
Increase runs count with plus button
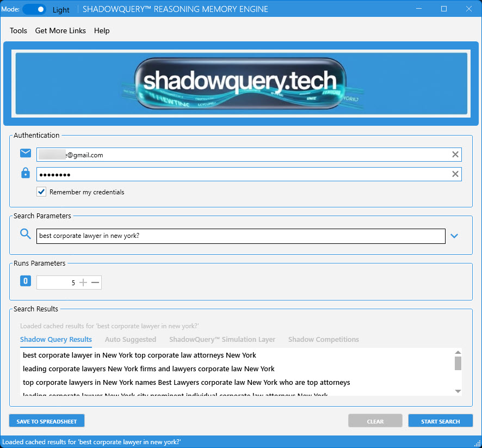point(83,283)
